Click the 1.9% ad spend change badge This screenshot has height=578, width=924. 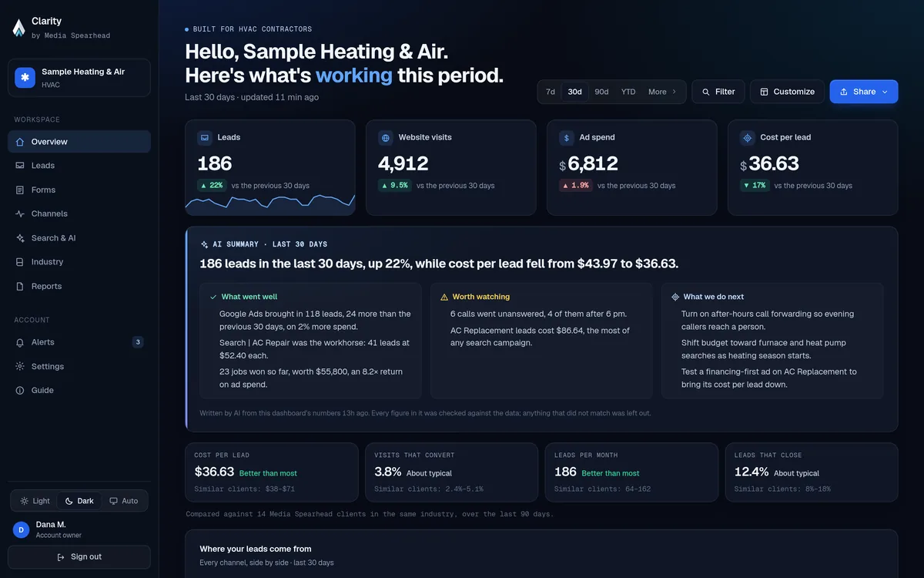coord(575,186)
